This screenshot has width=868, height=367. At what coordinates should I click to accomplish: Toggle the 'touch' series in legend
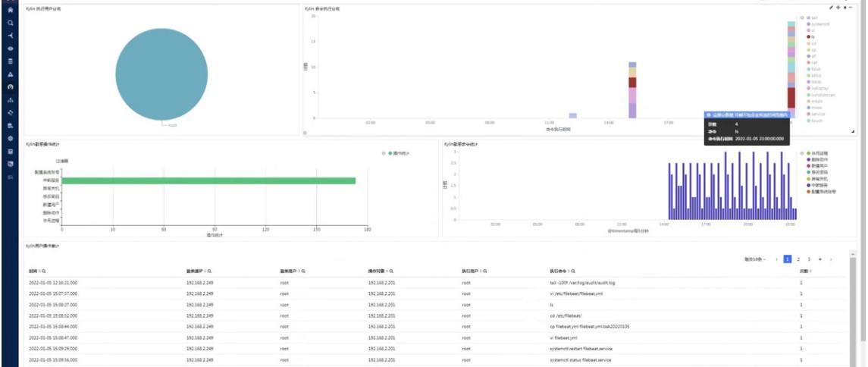[815, 121]
